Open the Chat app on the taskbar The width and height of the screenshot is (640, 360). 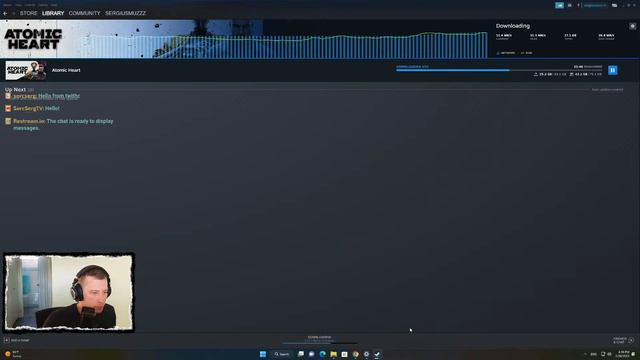(x=312, y=354)
